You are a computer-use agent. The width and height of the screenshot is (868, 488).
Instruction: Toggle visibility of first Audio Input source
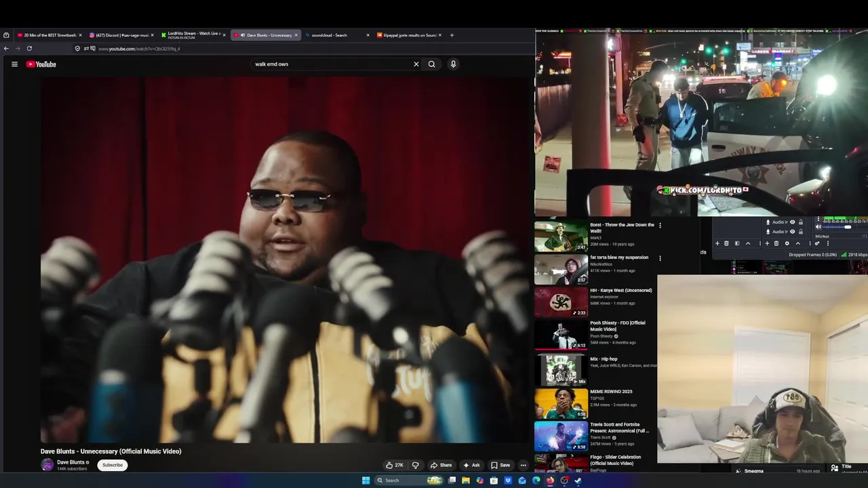coord(792,222)
